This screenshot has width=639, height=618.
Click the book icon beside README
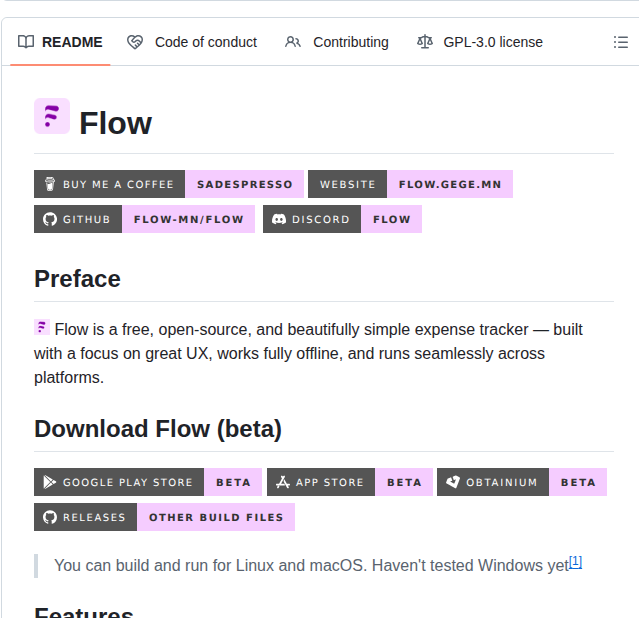[x=26, y=42]
